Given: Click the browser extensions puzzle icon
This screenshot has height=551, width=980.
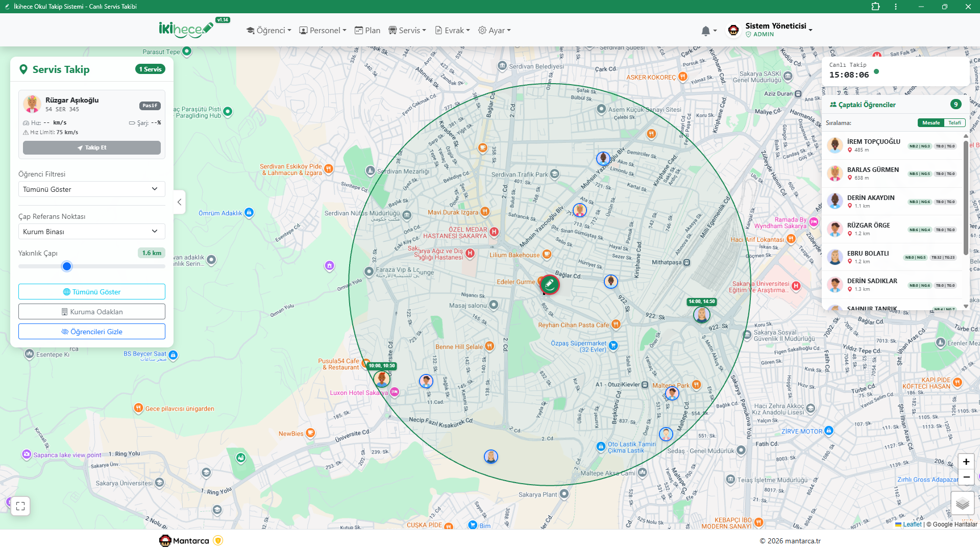Looking at the screenshot, I should (x=876, y=7).
